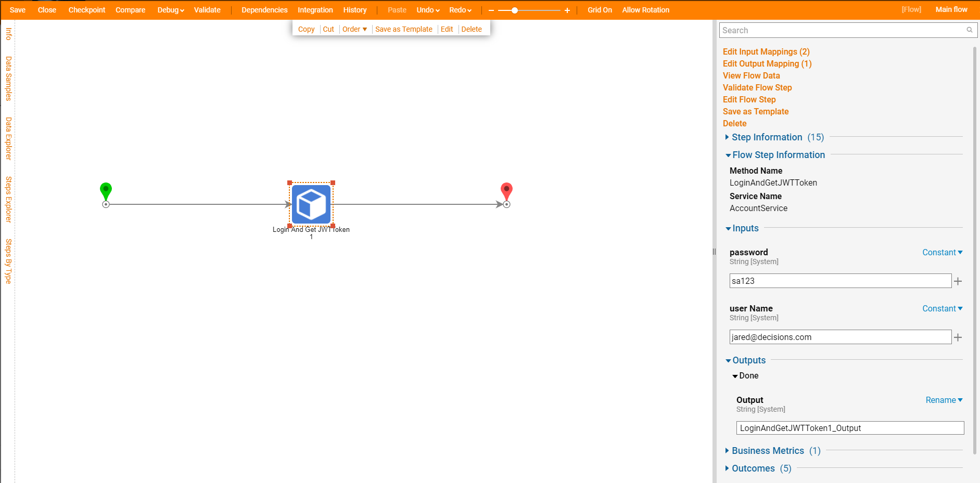980x483 pixels.
Task: Adjust the zoom slider handle
Action: [515, 10]
